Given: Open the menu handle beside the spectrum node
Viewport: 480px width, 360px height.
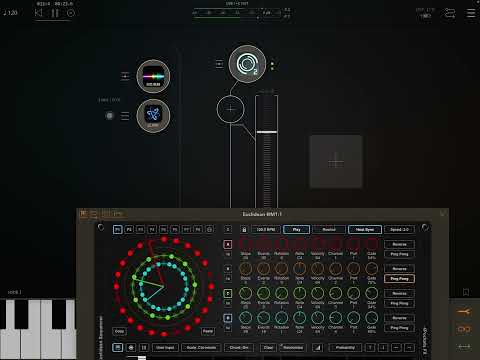Looking at the screenshot, I should pos(125,76).
